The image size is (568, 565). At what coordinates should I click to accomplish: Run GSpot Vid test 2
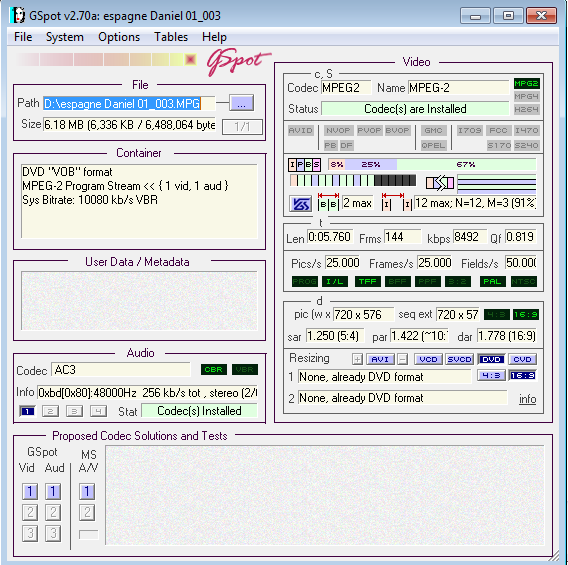30,512
